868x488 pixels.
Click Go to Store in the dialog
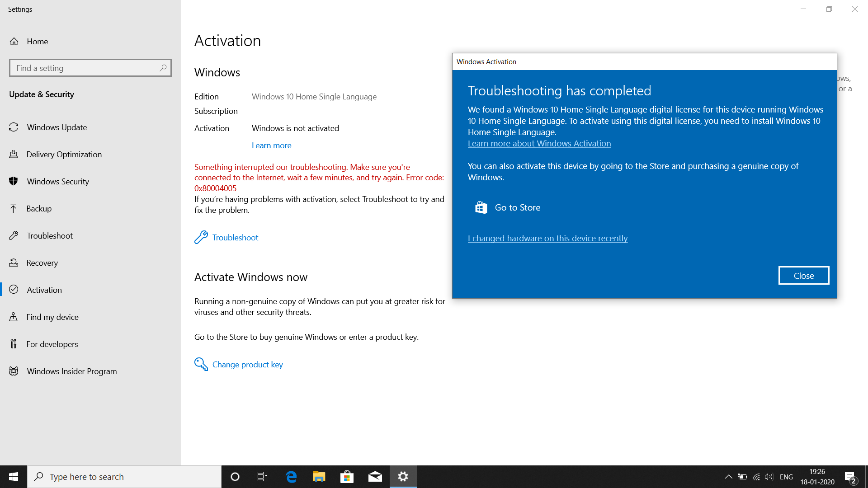[517, 207]
